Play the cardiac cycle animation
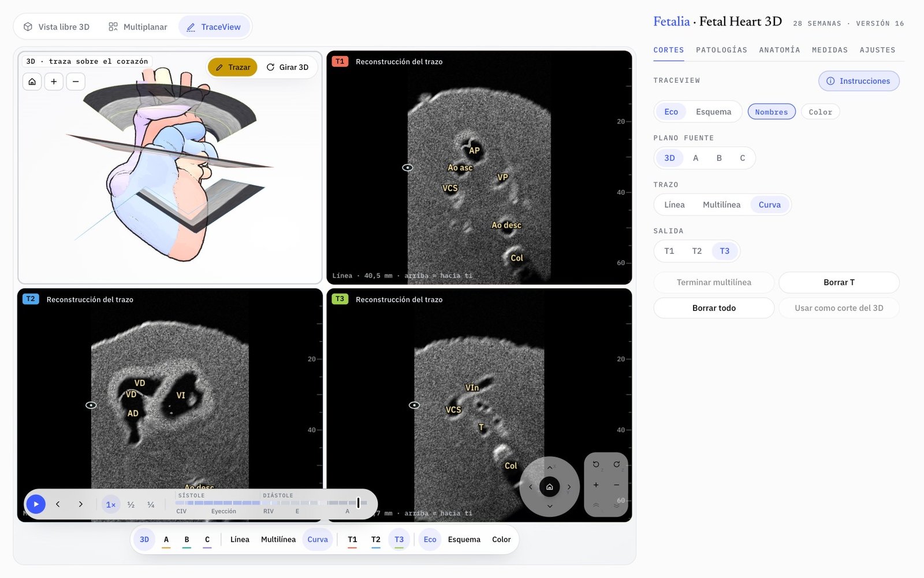This screenshot has height=578, width=924. (x=36, y=504)
